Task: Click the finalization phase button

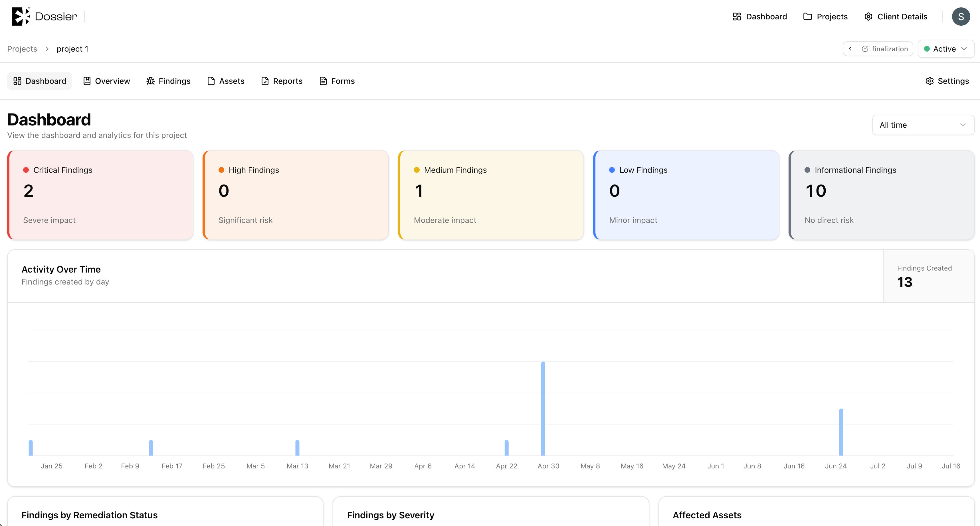Action: [884, 49]
